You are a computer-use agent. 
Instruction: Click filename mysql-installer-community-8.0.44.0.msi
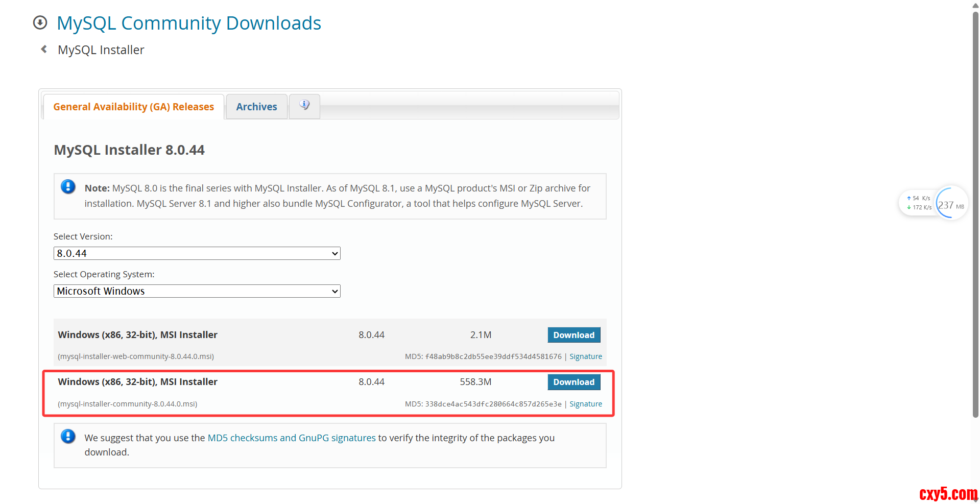[x=128, y=404]
